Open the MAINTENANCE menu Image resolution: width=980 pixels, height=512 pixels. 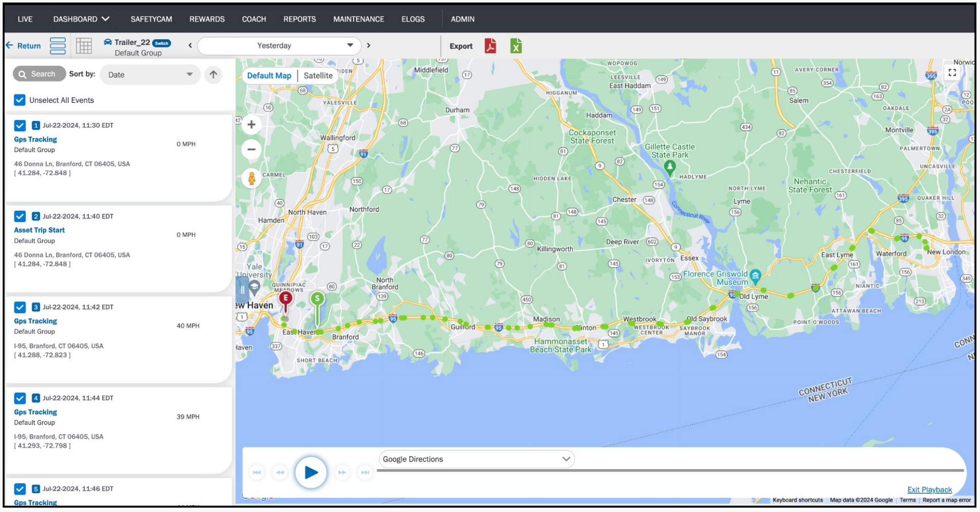[x=359, y=19]
